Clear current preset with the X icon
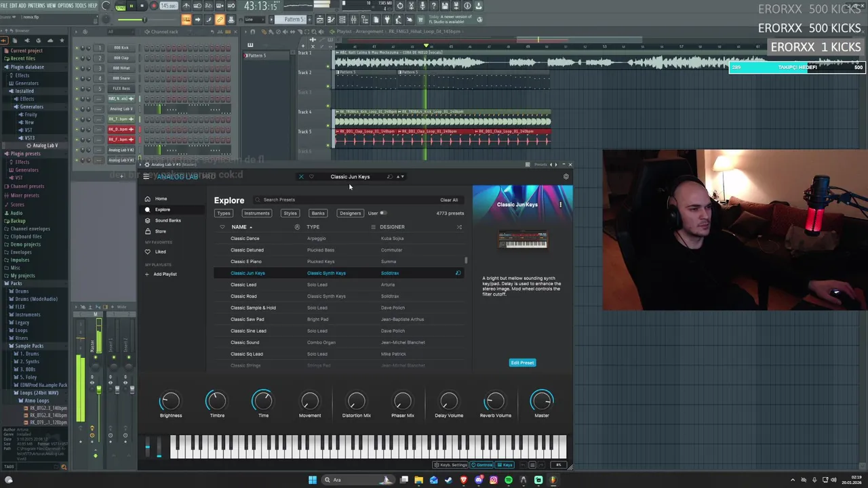The image size is (868, 488). (301, 177)
